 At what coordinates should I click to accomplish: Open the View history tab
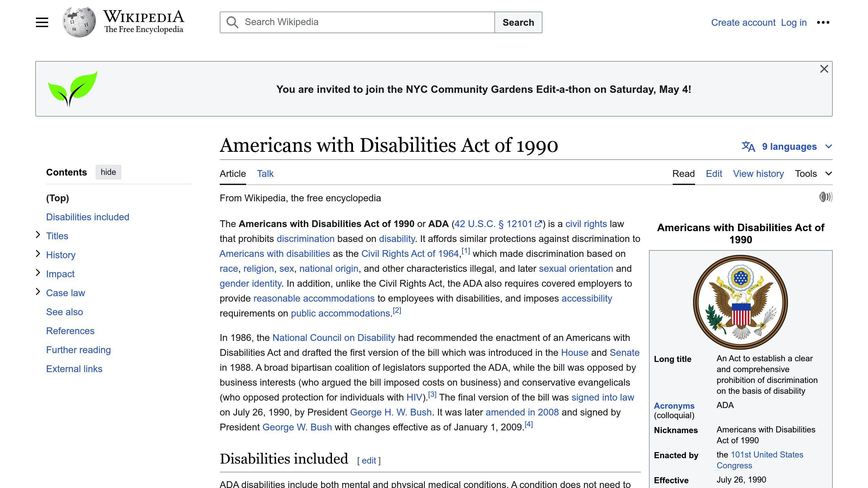(x=758, y=174)
